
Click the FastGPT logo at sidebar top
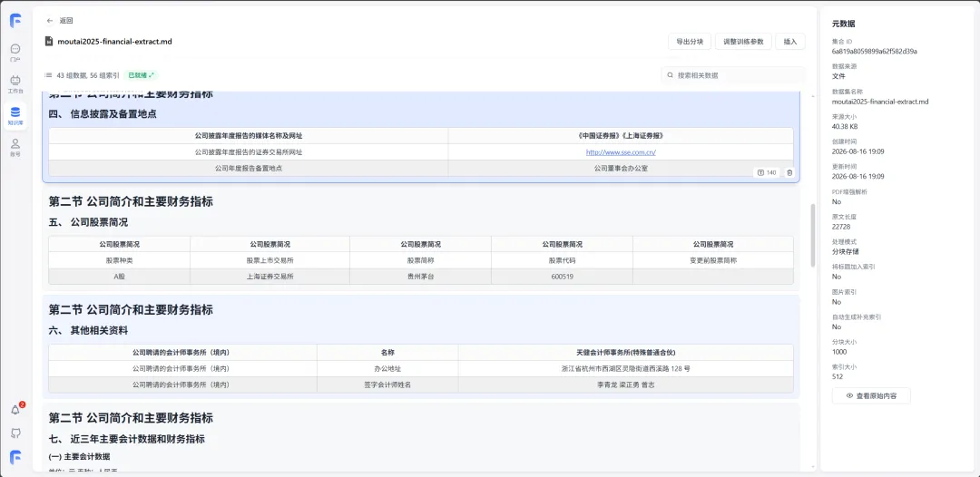point(15,21)
